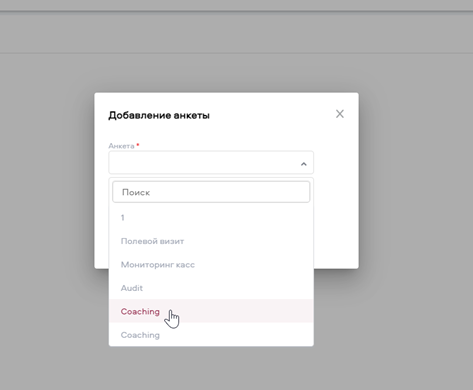Click the empty Анкета combo box

tap(211, 162)
